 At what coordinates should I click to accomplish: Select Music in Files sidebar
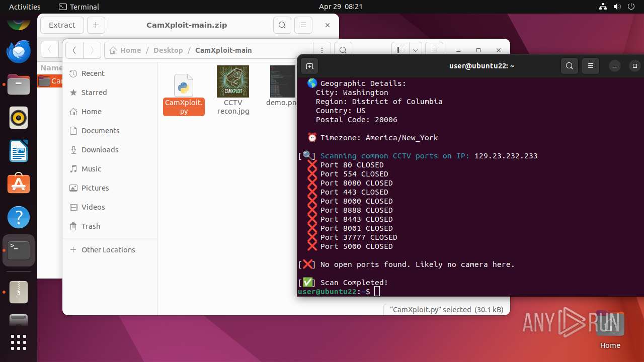point(110,169)
